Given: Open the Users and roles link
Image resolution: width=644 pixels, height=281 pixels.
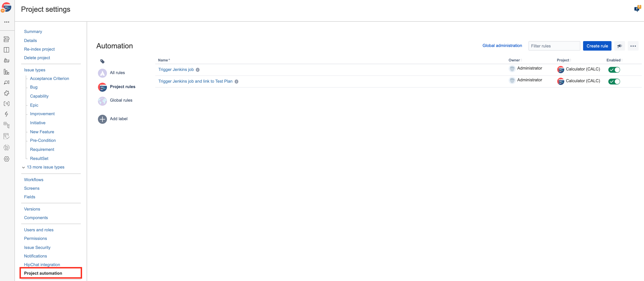Looking at the screenshot, I should pos(39,230).
